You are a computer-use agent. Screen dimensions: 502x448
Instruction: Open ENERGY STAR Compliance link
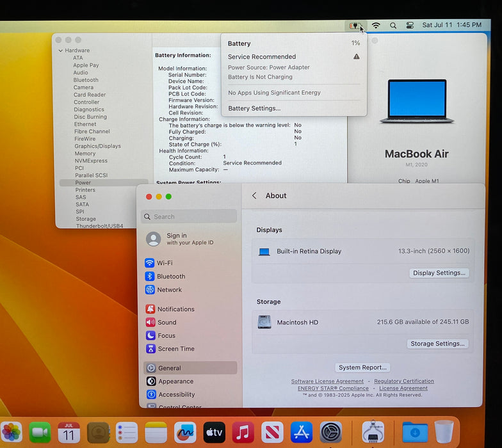[x=333, y=388]
